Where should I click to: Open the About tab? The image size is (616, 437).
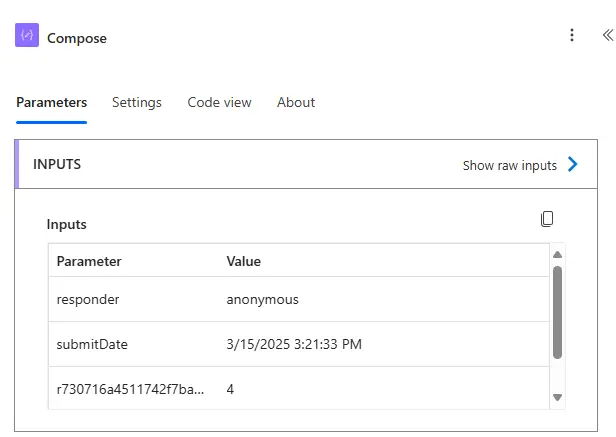coord(296,102)
